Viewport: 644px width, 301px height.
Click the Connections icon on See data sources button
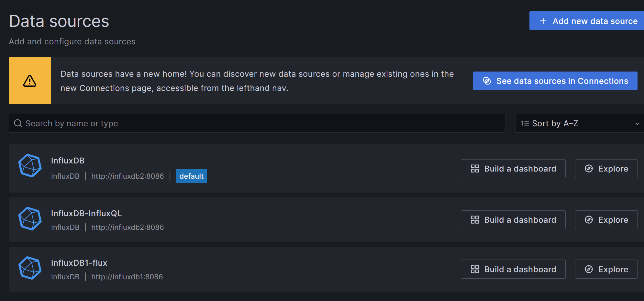click(487, 81)
